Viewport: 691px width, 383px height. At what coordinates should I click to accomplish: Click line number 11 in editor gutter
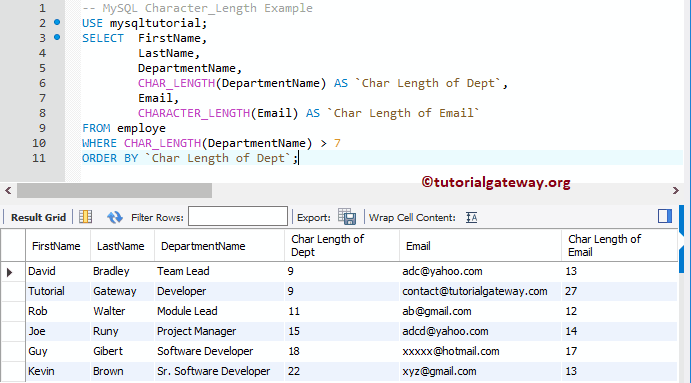click(x=39, y=158)
